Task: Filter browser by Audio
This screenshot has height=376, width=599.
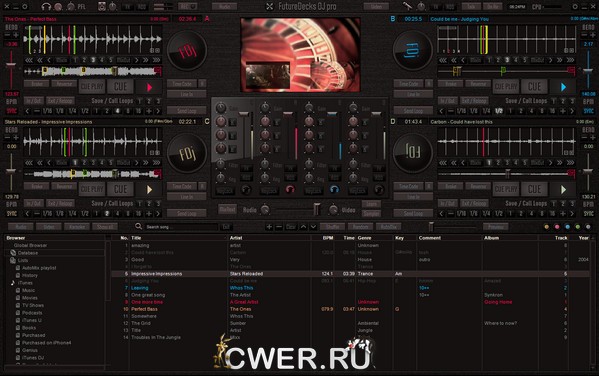Action: (x=21, y=227)
